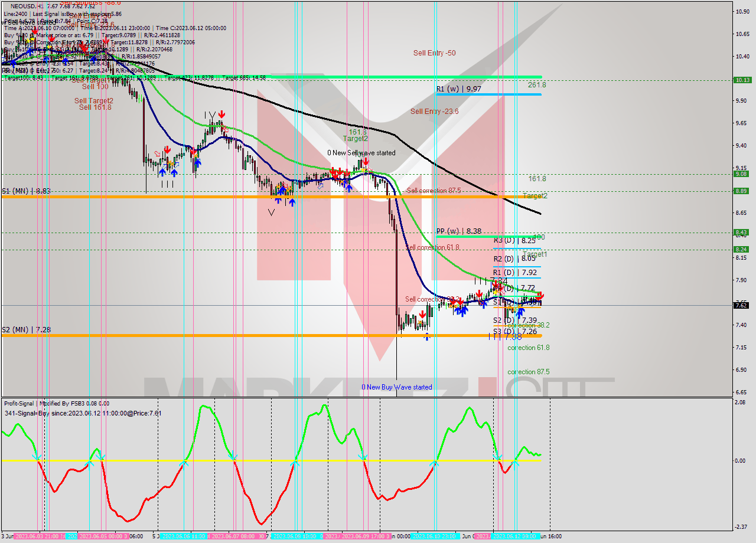Click the green 8.24 price tag

[742, 249]
